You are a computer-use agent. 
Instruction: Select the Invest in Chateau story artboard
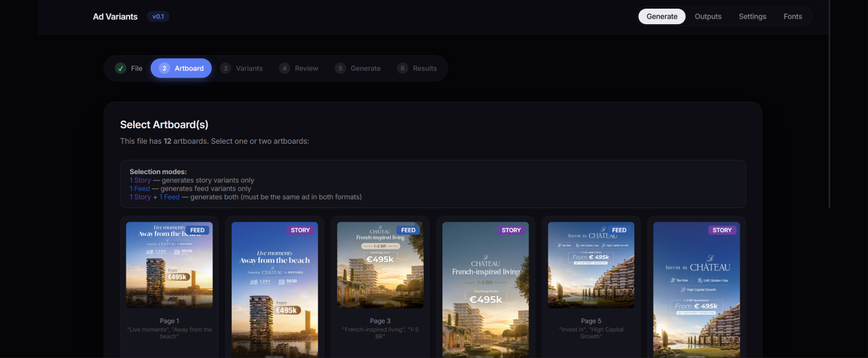pyautogui.click(x=696, y=289)
